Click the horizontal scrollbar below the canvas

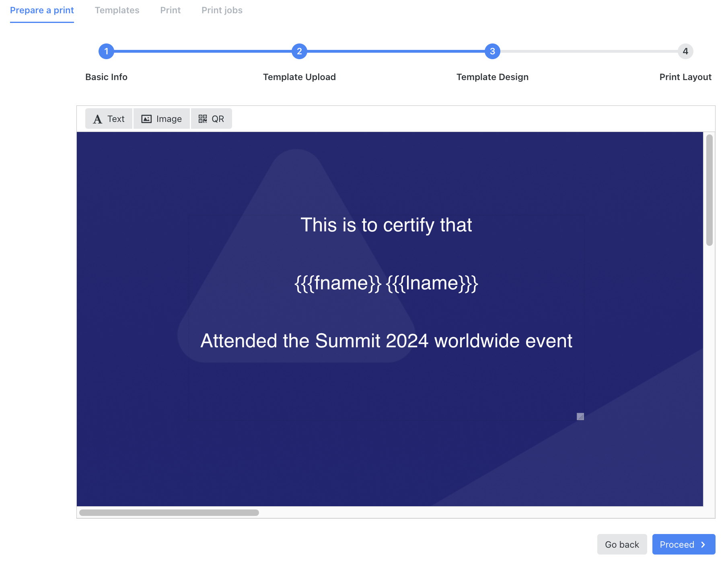click(x=169, y=513)
